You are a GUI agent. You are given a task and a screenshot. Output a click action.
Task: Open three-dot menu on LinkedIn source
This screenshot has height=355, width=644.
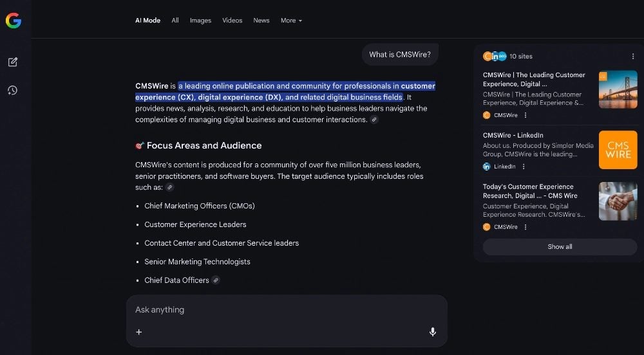tap(523, 167)
